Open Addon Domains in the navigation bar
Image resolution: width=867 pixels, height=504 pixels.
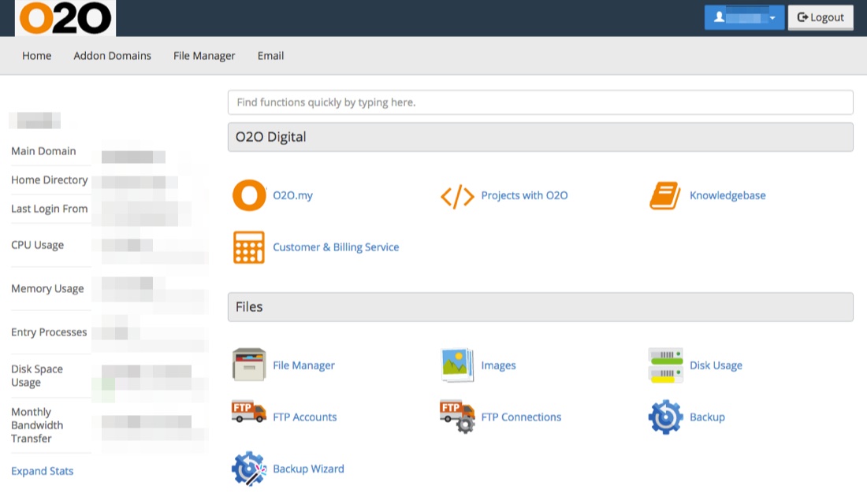click(112, 56)
